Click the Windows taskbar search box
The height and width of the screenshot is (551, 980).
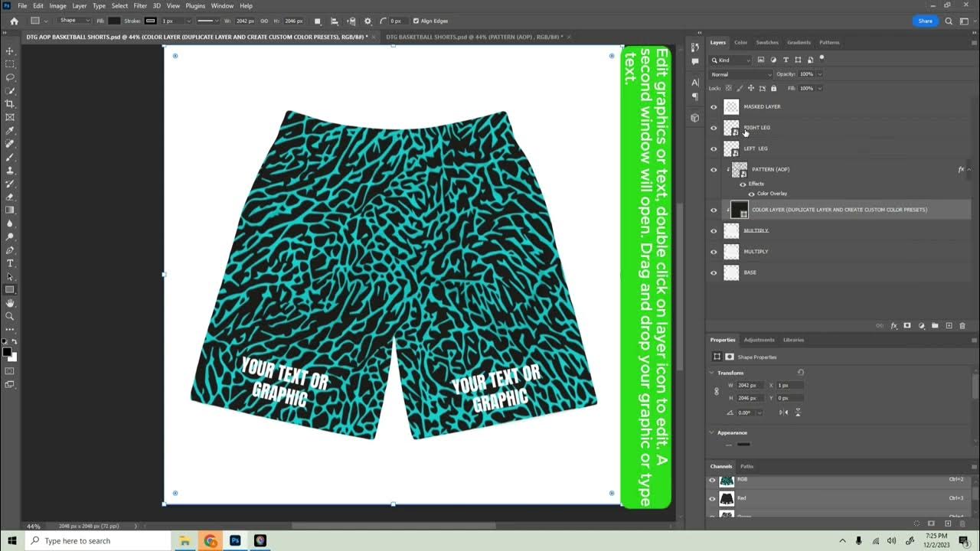coord(99,540)
